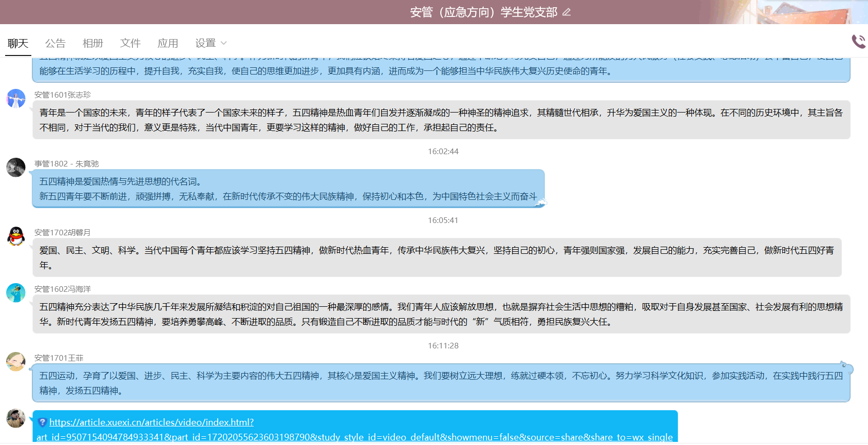Click the penguin avatar of 胡馨月
The width and height of the screenshot is (868, 445).
tap(16, 236)
